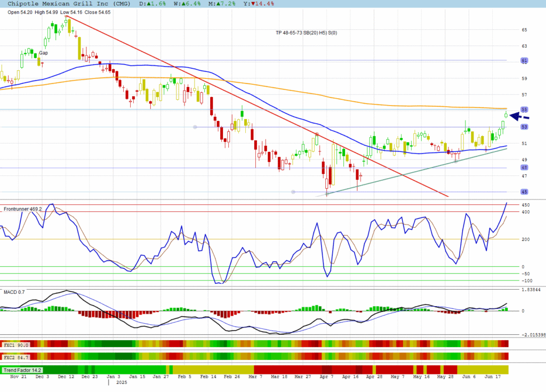546x392 pixels.
Task: Select the Nov 21 date label
Action: (x=19, y=377)
